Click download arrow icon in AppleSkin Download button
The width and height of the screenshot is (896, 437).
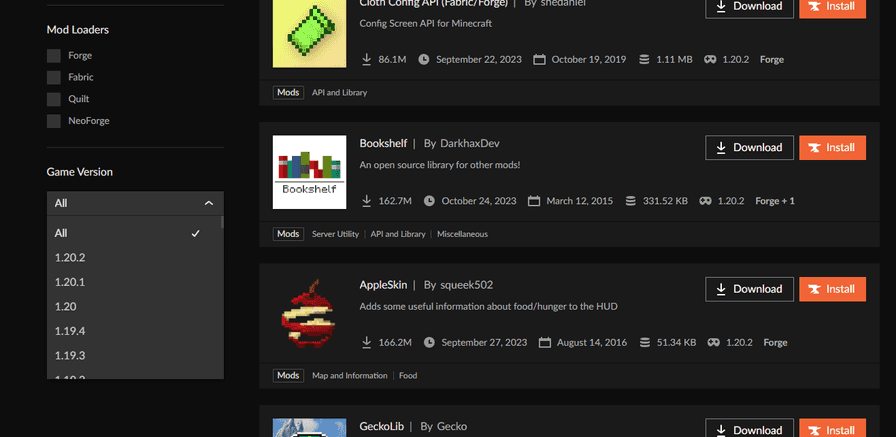(x=720, y=289)
